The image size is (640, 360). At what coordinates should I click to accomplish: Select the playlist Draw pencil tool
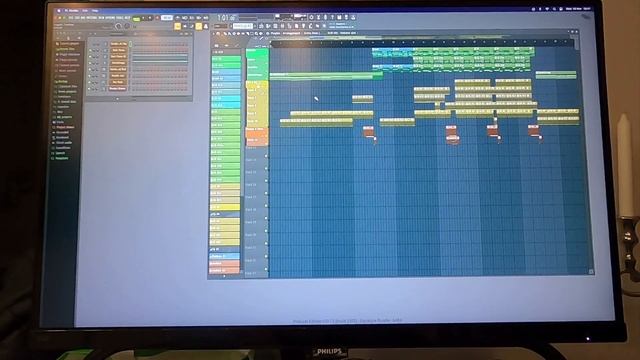tap(225, 33)
